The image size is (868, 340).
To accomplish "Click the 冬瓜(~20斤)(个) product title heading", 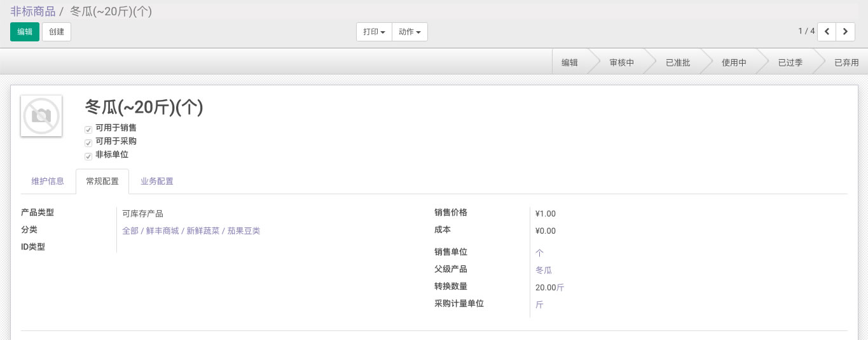I will tap(144, 107).
